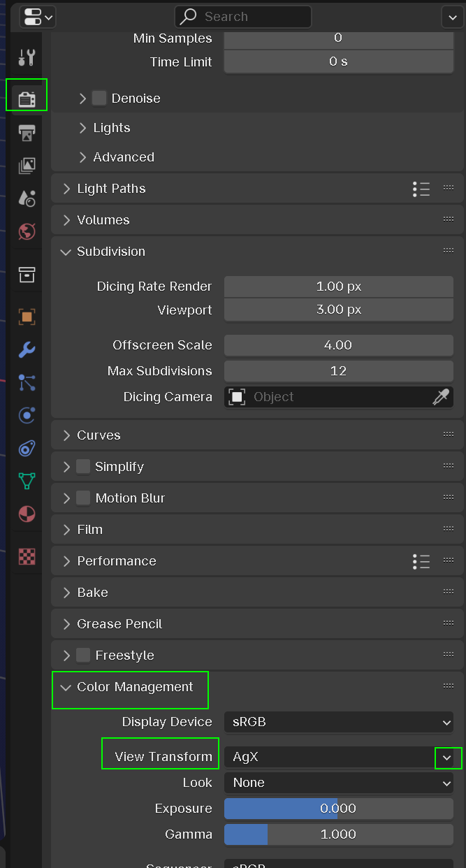Open the Light Paths presets list
Viewport: 466px width, 868px height.
pyautogui.click(x=421, y=189)
